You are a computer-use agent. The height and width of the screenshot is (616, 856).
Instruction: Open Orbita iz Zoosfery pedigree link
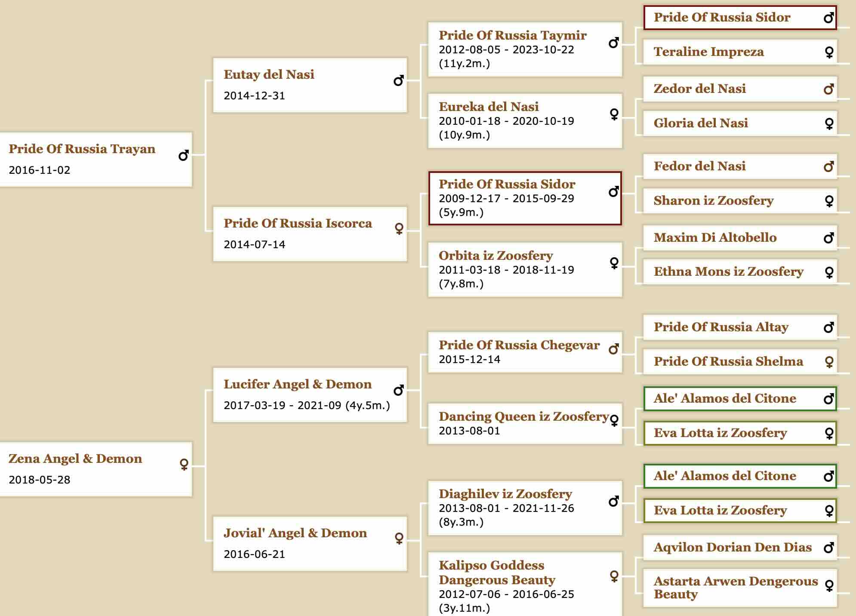(x=496, y=255)
